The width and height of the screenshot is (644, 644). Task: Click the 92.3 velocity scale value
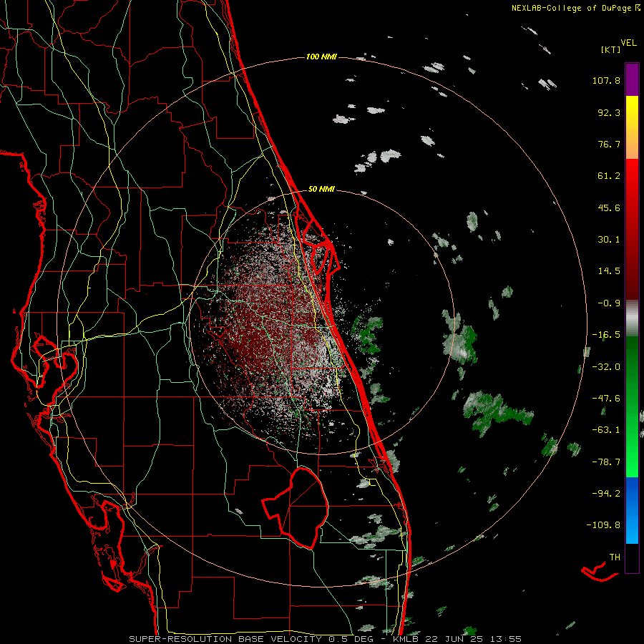pos(609,112)
